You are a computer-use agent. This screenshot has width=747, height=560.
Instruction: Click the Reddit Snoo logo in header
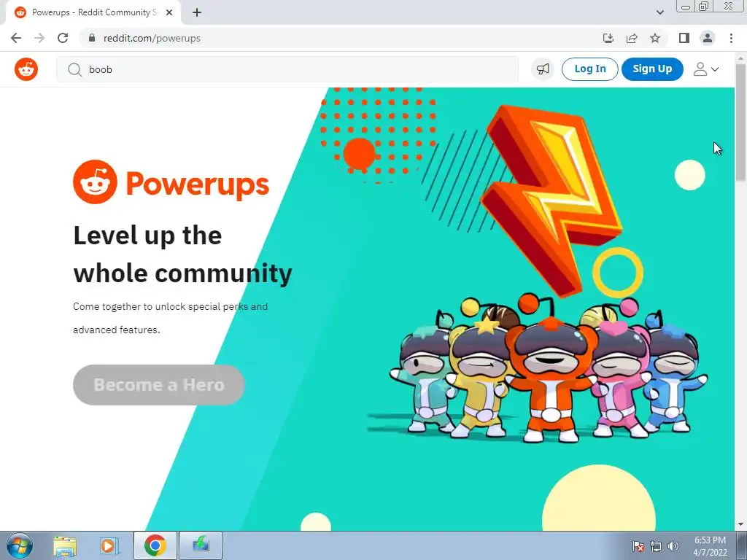(x=26, y=69)
